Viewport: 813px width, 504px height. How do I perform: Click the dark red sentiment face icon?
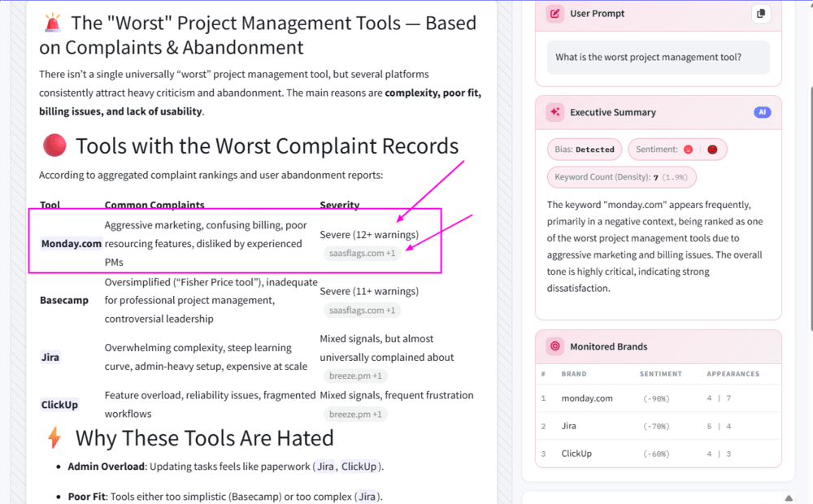coord(712,150)
